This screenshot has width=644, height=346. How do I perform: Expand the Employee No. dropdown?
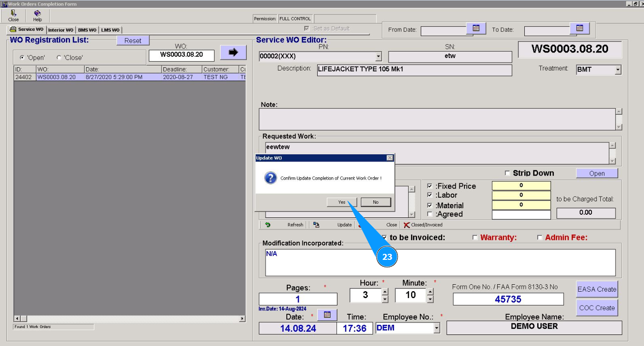coord(436,328)
